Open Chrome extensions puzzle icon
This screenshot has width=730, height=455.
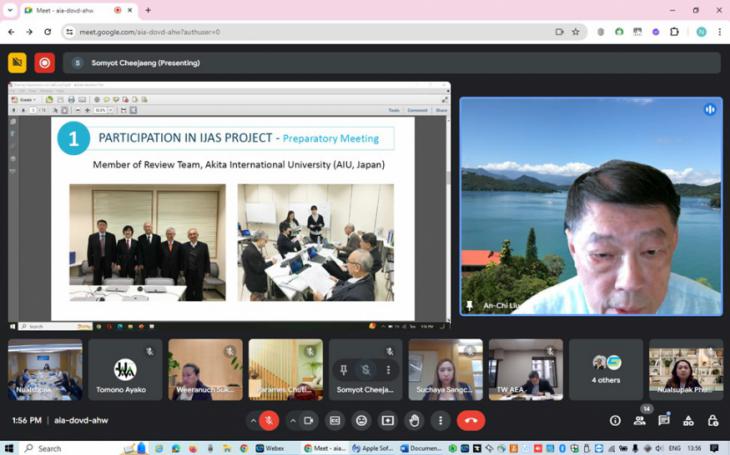(674, 32)
